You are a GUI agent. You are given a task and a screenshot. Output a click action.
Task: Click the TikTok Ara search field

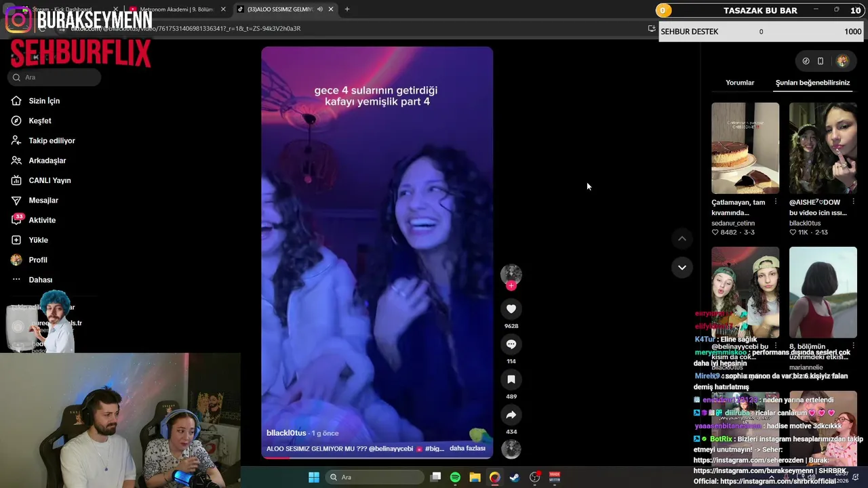55,77
